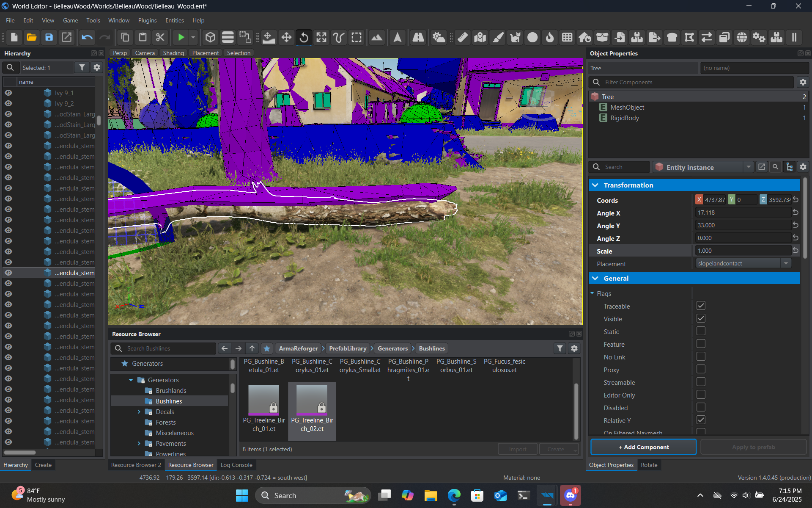
Task: Collapse the Flags group
Action: (x=593, y=293)
